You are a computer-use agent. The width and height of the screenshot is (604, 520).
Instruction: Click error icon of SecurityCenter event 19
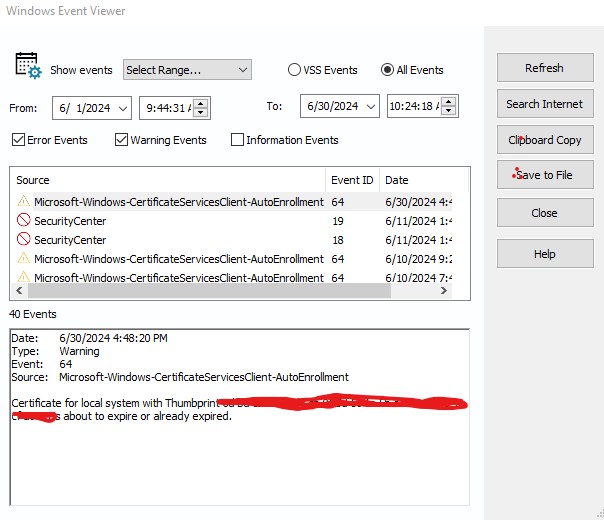(x=24, y=221)
